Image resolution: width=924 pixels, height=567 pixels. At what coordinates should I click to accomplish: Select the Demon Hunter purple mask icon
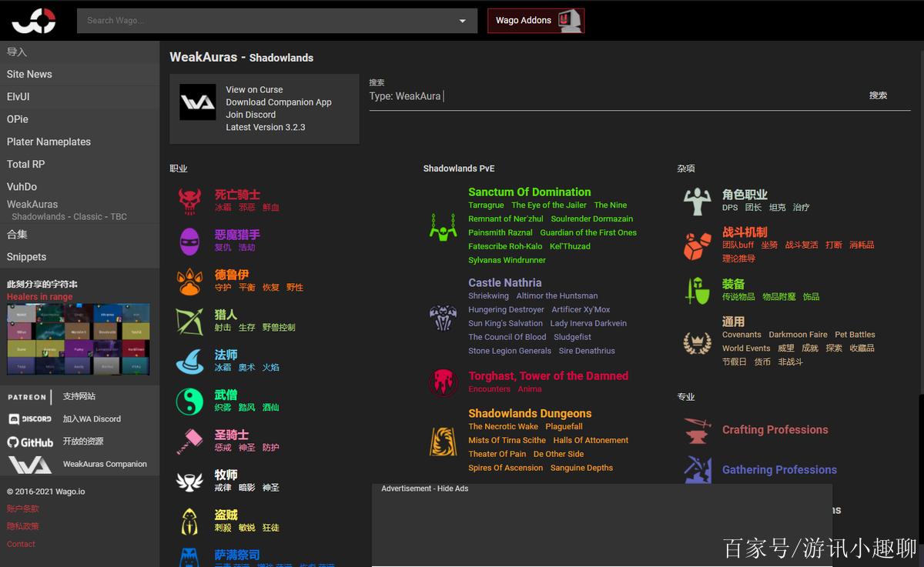[x=189, y=241]
